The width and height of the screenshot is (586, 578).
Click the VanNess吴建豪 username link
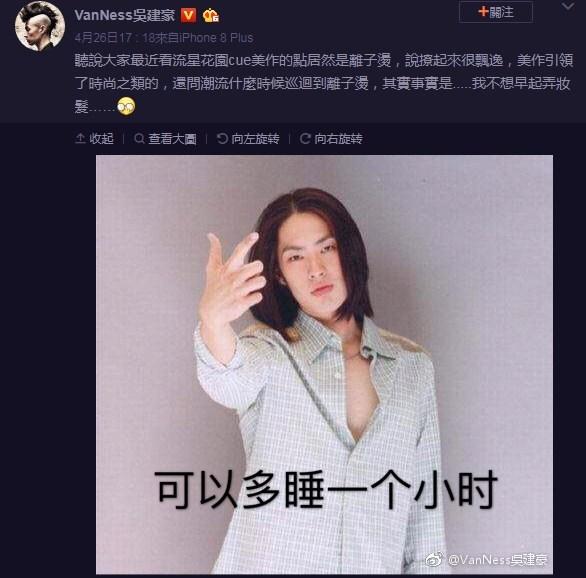coord(124,15)
